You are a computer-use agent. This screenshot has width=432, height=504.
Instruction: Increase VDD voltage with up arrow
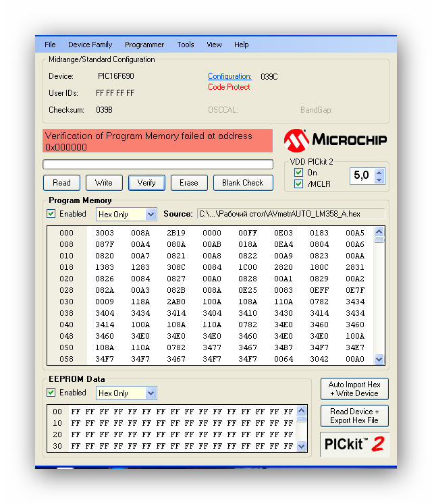[379, 172]
